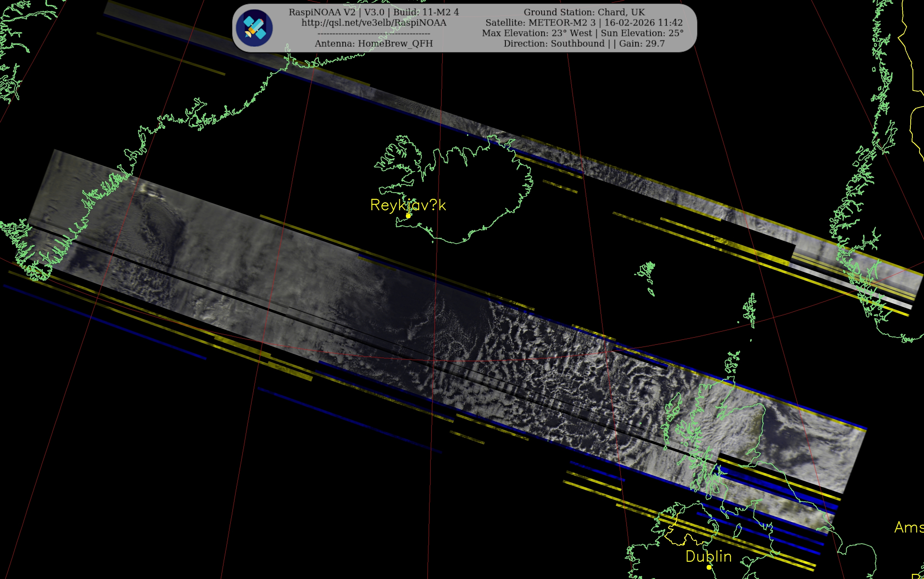
Task: Click the partially visible Ams city label
Action: point(909,528)
